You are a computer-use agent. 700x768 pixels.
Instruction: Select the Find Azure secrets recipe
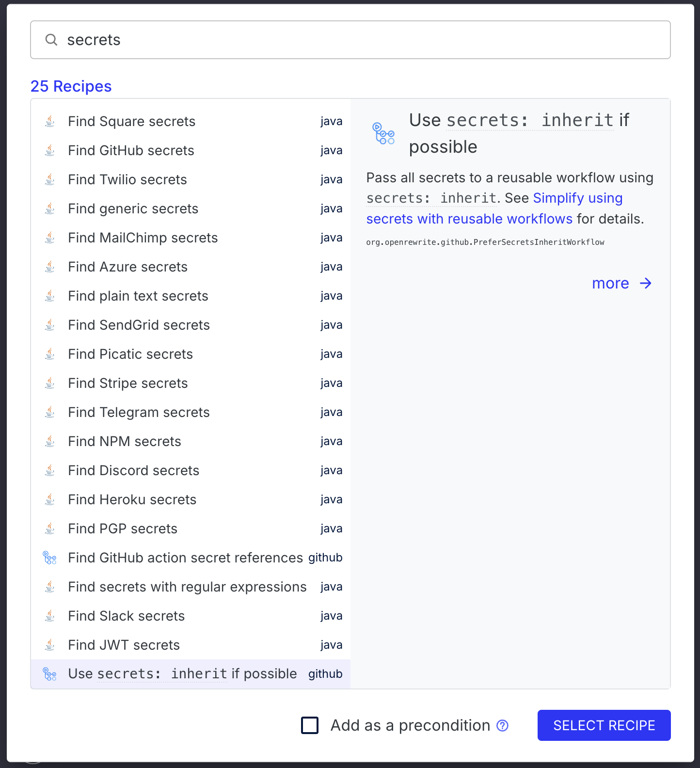click(191, 267)
